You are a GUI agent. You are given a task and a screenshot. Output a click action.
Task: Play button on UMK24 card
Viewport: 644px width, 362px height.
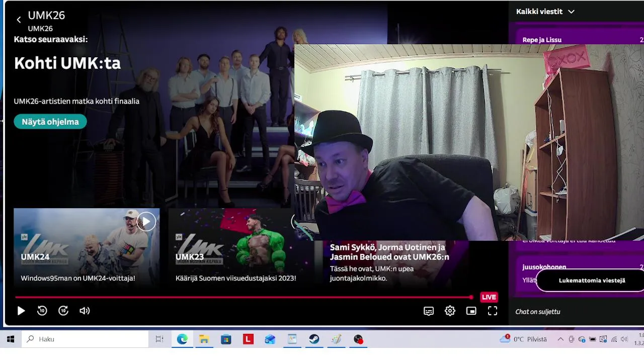coord(146,222)
